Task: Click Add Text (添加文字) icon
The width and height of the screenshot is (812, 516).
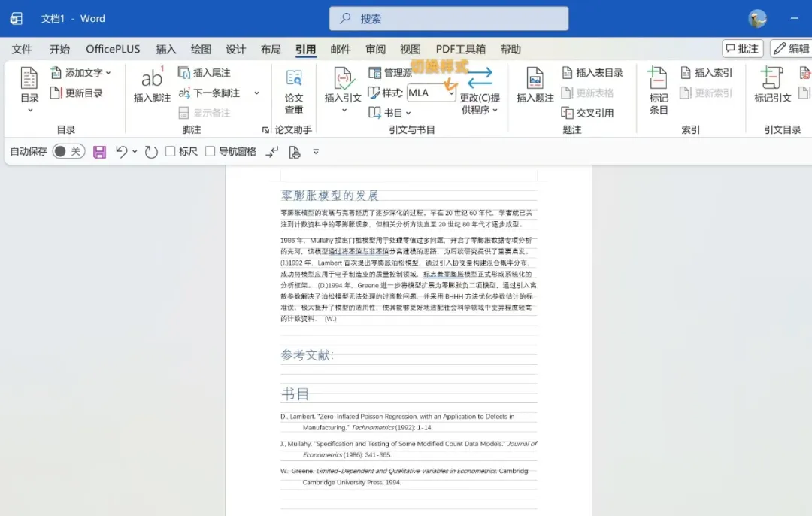Action: (x=56, y=72)
